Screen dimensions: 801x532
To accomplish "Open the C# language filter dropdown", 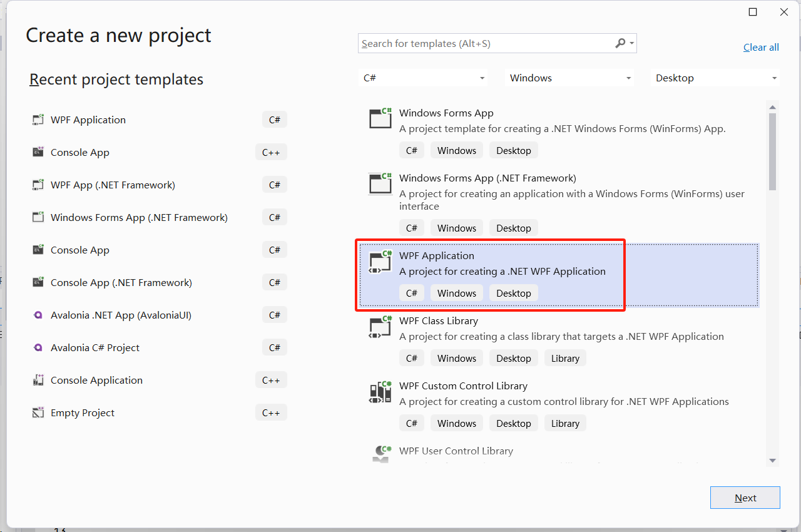I will coord(424,78).
